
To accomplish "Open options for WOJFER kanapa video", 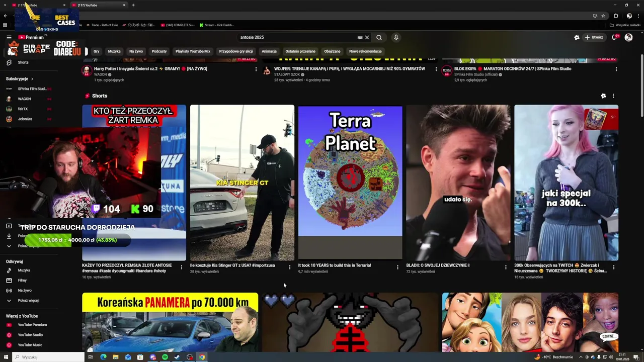I will pyautogui.click(x=436, y=69).
